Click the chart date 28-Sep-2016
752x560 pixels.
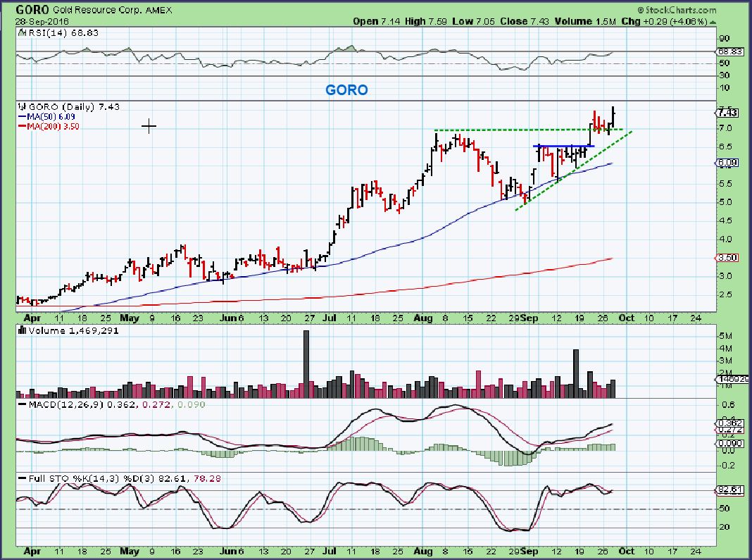pos(42,22)
